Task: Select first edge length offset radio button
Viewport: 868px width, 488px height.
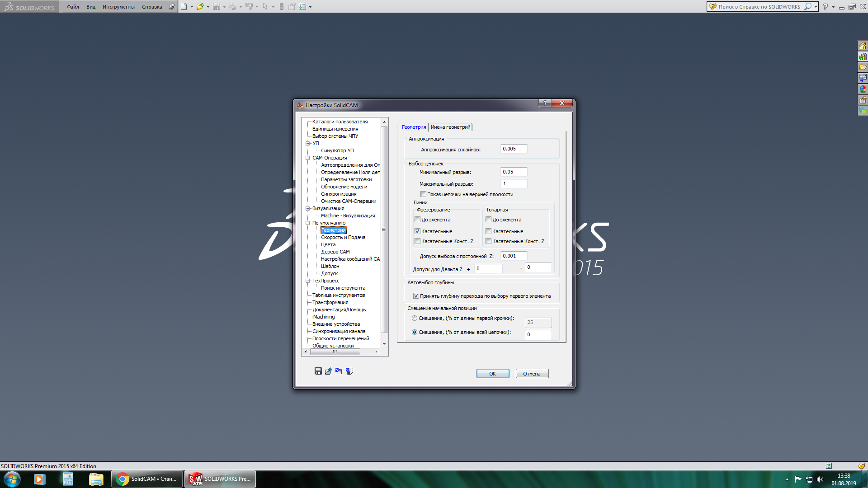Action: (x=415, y=318)
